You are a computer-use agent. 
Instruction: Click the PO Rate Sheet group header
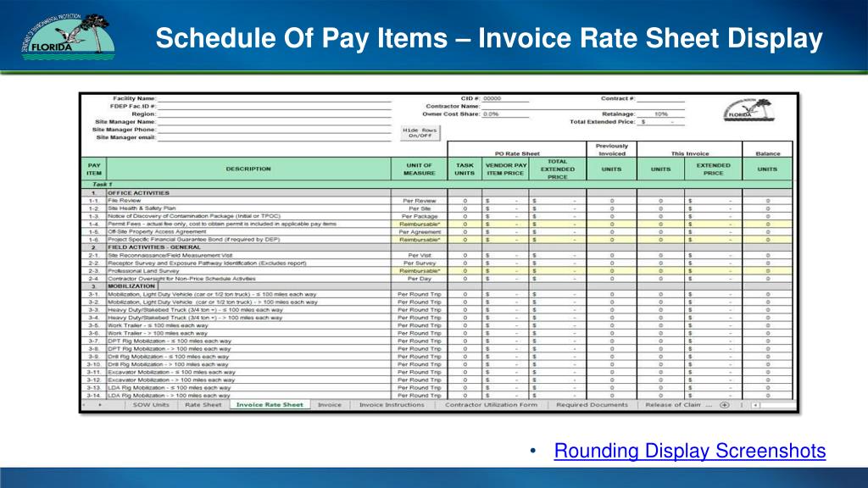pos(517,154)
